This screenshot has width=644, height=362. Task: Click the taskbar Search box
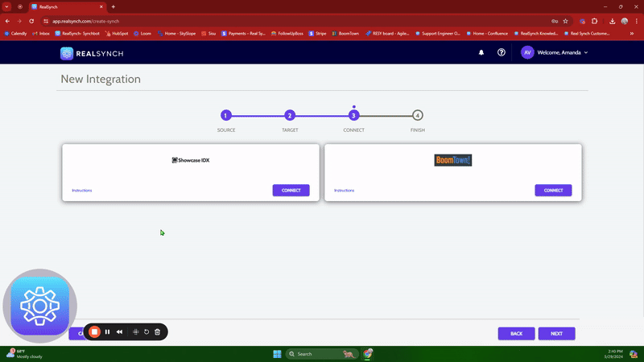pos(321,354)
